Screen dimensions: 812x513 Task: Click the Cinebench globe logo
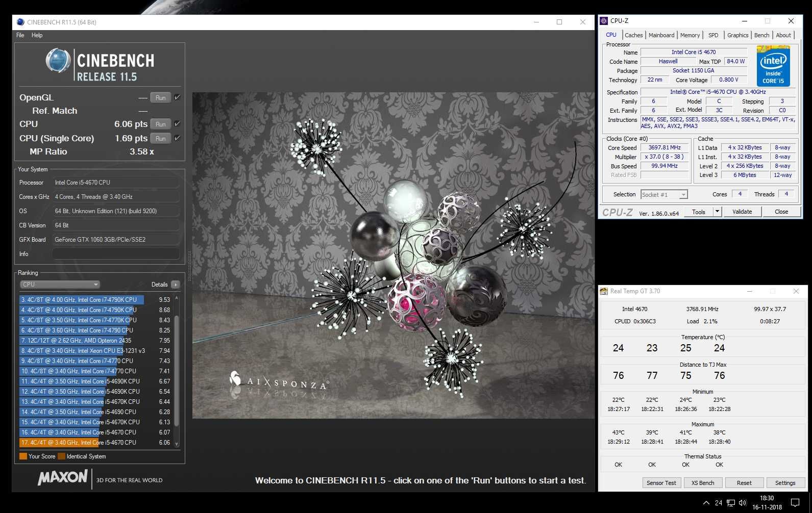tap(58, 61)
